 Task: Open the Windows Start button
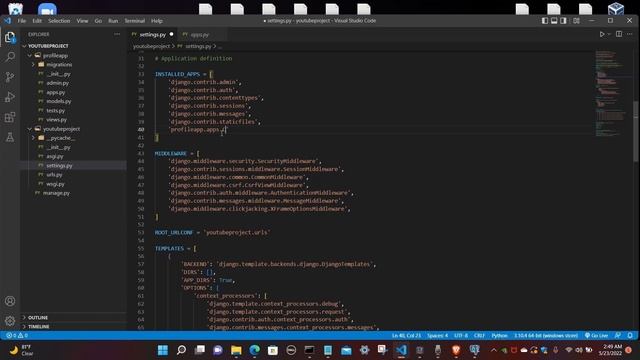[x=163, y=350]
